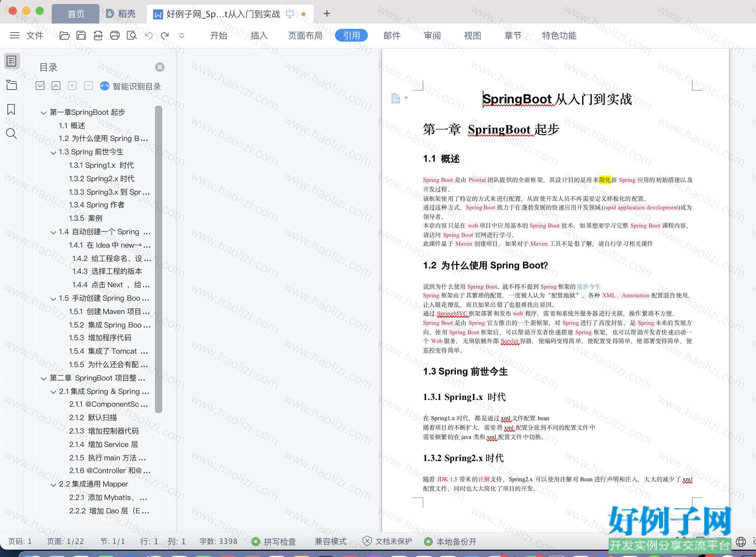Click 智能识别目录 button
The image size is (756, 557).
click(131, 86)
